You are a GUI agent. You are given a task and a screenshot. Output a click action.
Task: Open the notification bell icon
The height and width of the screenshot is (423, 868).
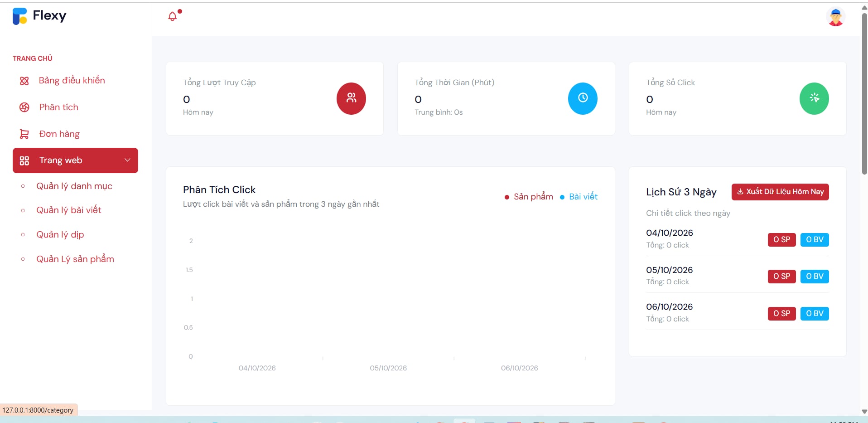point(173,16)
